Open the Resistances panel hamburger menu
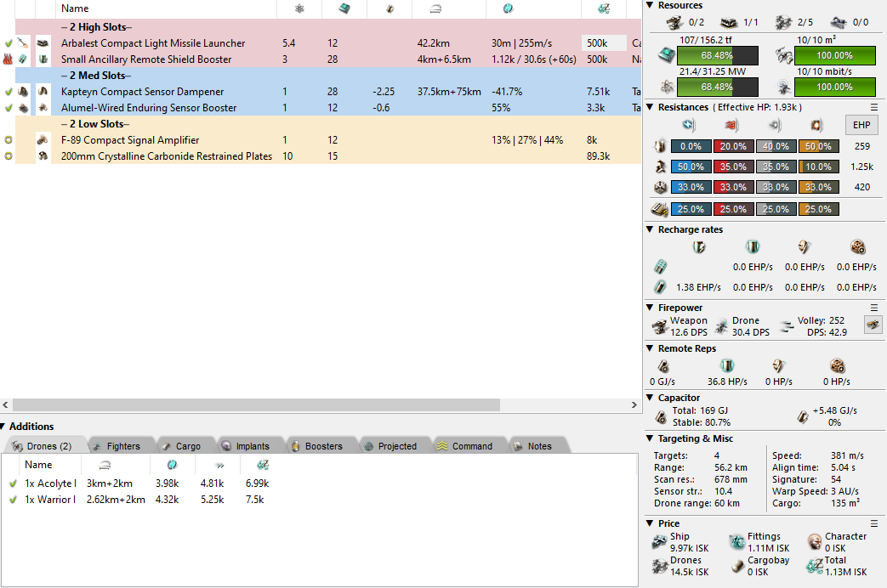Screen dimensions: 887x588 [874, 108]
